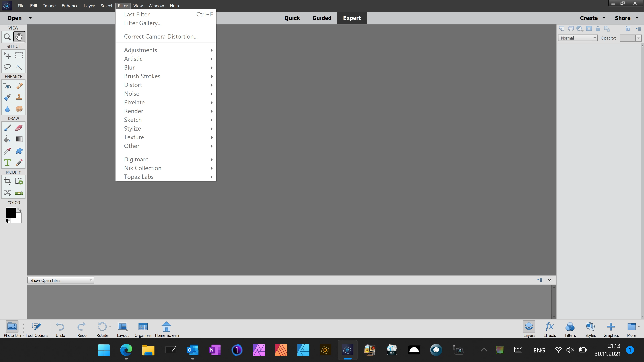Screen dimensions: 644x362
Task: Open the Effects panel
Action: coord(550,329)
